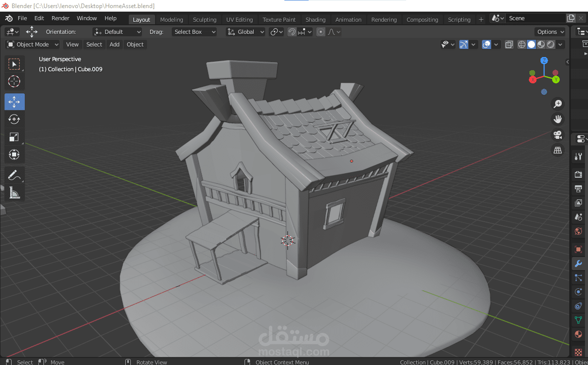
Task: Switch perspective/orthographic with grid icon
Action: [x=558, y=150]
